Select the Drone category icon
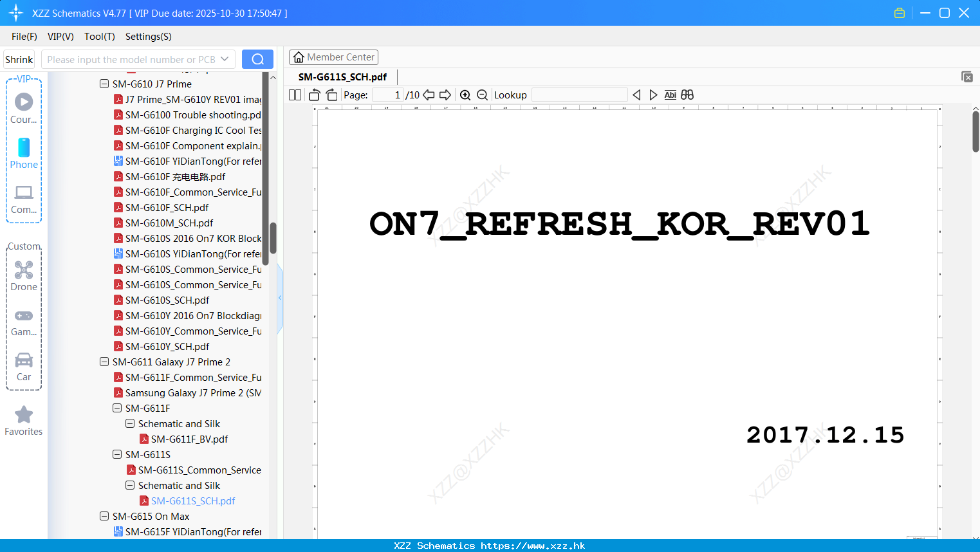Image resolution: width=980 pixels, height=552 pixels. click(x=24, y=276)
